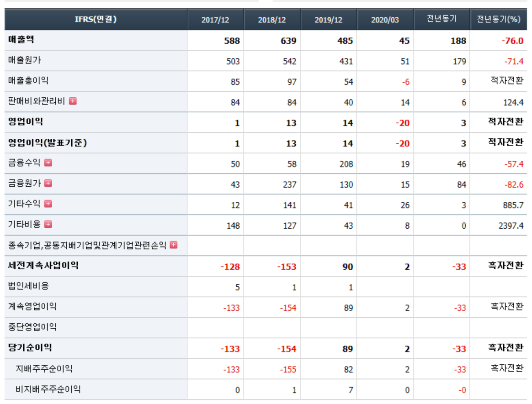Click 매출액 value 588 for 2017/12

coord(232,41)
